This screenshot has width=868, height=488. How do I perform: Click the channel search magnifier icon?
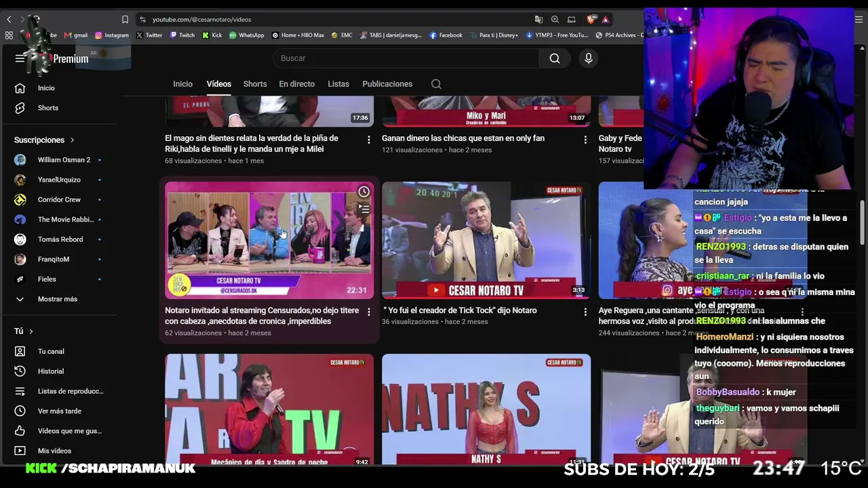[436, 84]
